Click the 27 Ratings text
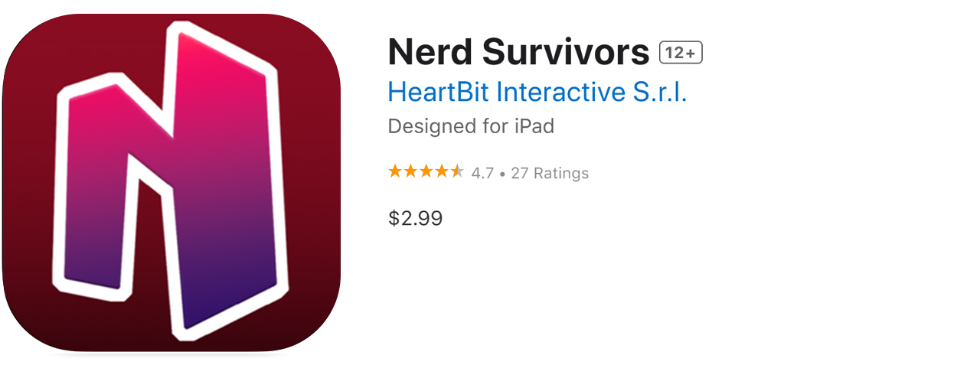The image size is (980, 365). tap(550, 173)
